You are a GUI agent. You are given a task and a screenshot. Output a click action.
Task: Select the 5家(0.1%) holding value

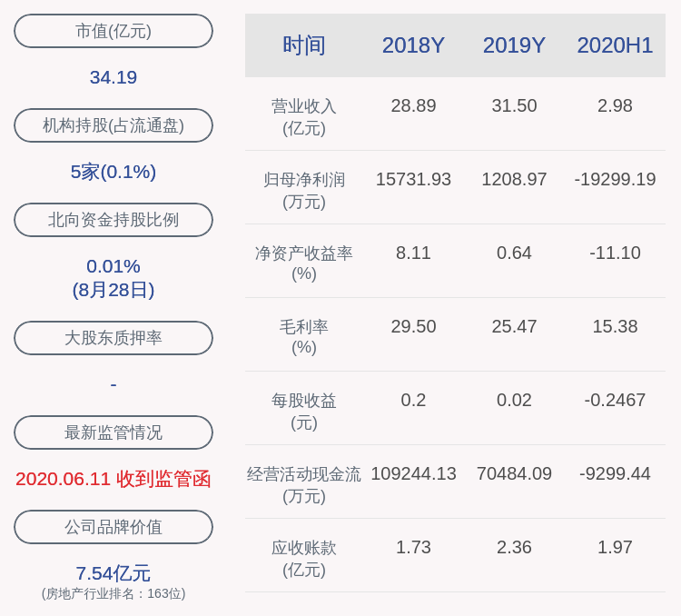[113, 172]
